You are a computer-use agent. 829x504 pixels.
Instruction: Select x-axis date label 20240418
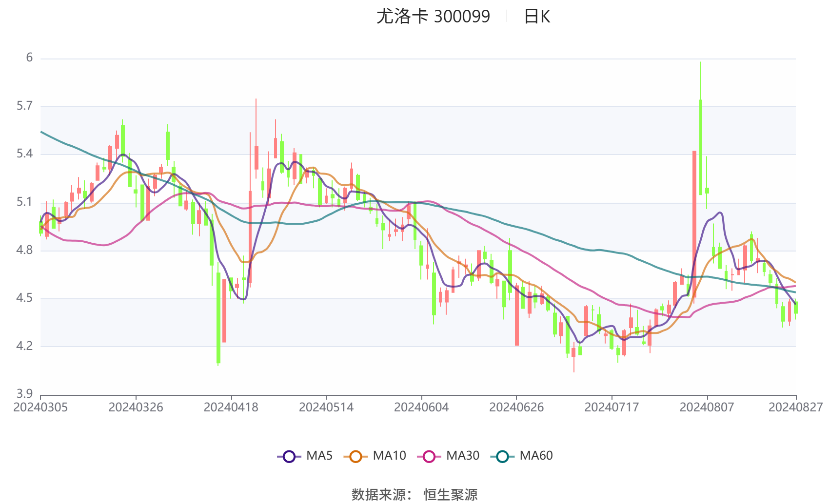(231, 407)
